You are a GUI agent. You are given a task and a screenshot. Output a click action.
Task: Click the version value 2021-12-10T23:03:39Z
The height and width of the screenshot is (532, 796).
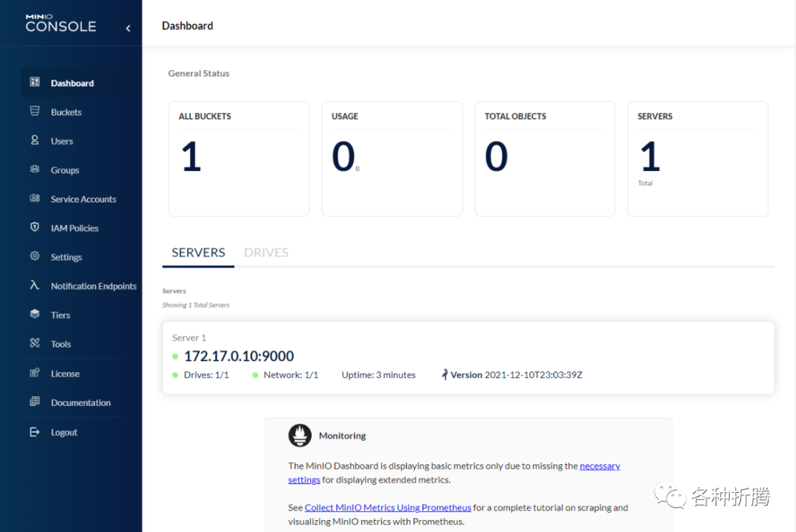pos(534,374)
